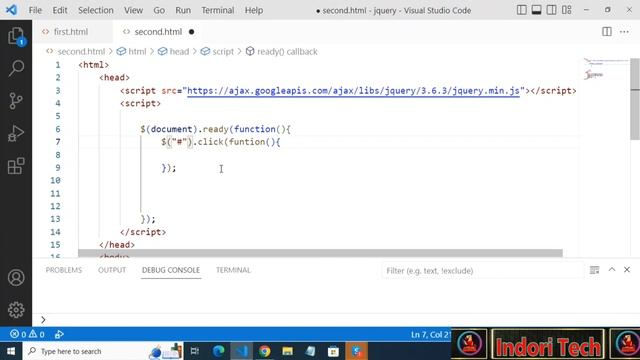Screen dimensions: 640x360
Task: Click the horizontal editor scrollbar
Action: click(x=320, y=253)
